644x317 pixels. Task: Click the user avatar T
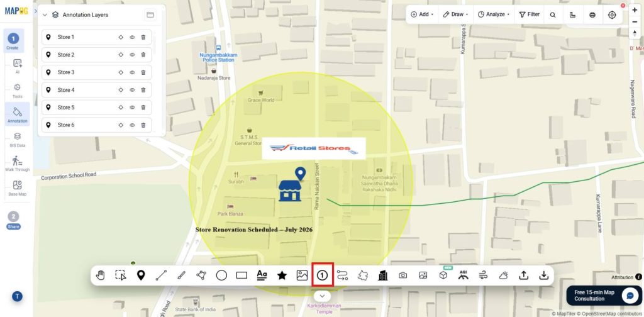tap(17, 296)
